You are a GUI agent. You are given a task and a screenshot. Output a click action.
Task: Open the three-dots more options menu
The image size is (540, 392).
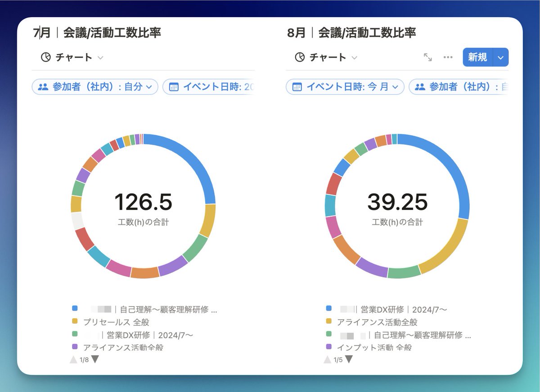coord(448,57)
